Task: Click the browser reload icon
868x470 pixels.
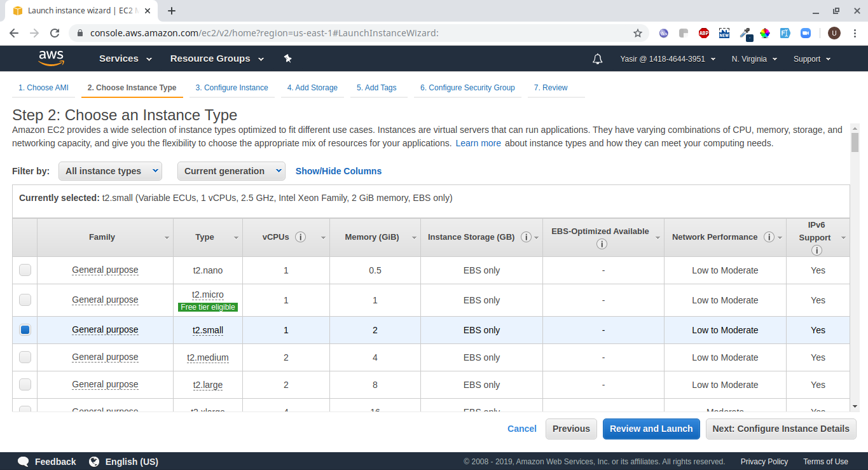Action: tap(55, 33)
